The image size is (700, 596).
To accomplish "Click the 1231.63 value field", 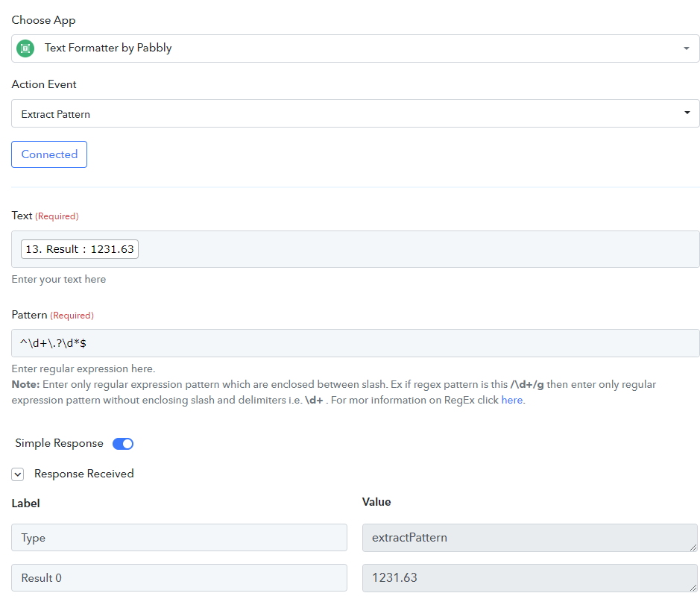I will click(x=529, y=577).
